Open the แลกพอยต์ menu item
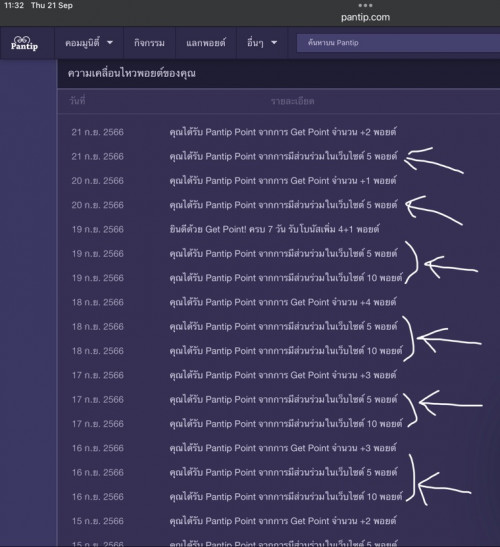The image size is (500, 547). tap(206, 43)
